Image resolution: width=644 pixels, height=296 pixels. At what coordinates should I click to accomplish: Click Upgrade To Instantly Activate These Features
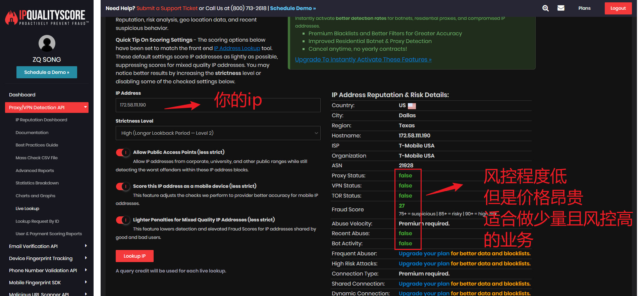(x=363, y=59)
